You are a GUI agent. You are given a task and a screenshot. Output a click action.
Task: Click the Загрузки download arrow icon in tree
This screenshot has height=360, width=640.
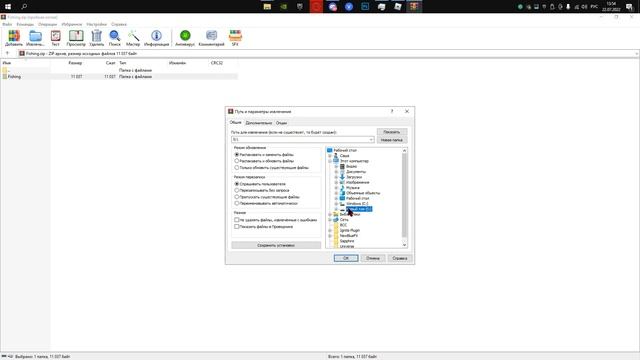(x=342, y=177)
